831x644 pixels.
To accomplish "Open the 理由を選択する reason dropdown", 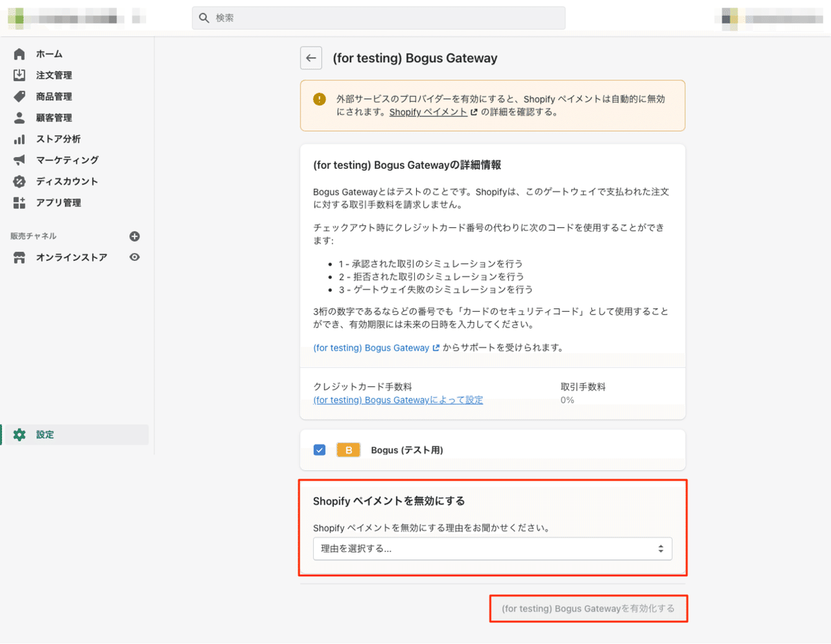I will click(x=492, y=548).
